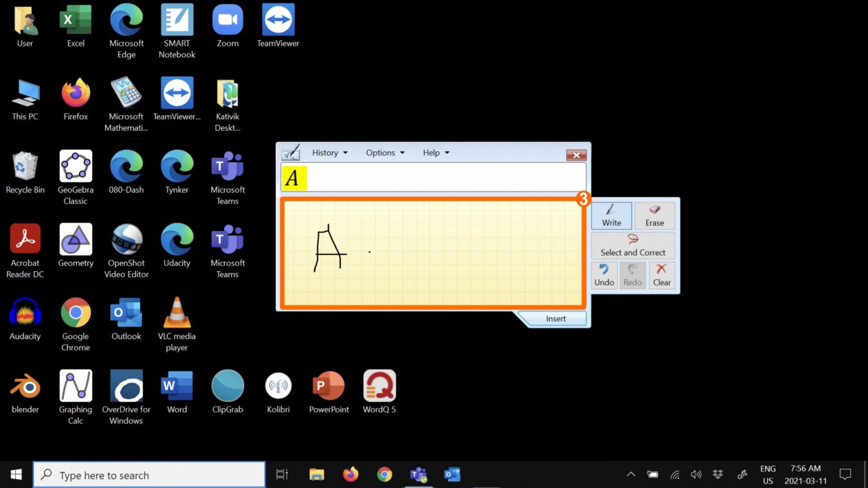Open File Explorer from the taskbar

316,474
